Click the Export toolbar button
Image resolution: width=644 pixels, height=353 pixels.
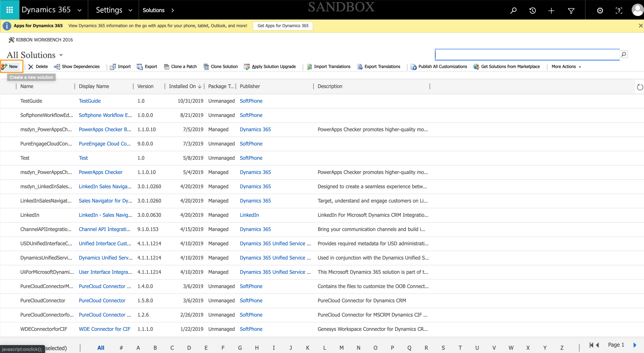tap(147, 66)
